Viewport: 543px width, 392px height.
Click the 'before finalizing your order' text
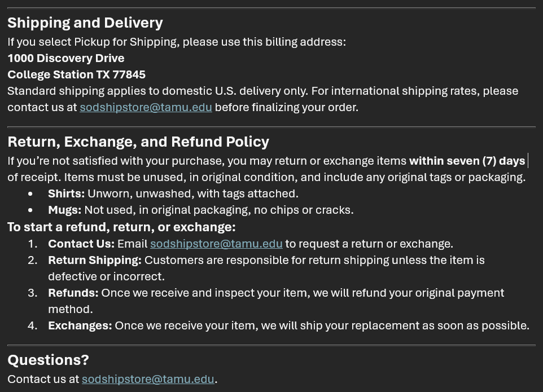click(x=286, y=107)
